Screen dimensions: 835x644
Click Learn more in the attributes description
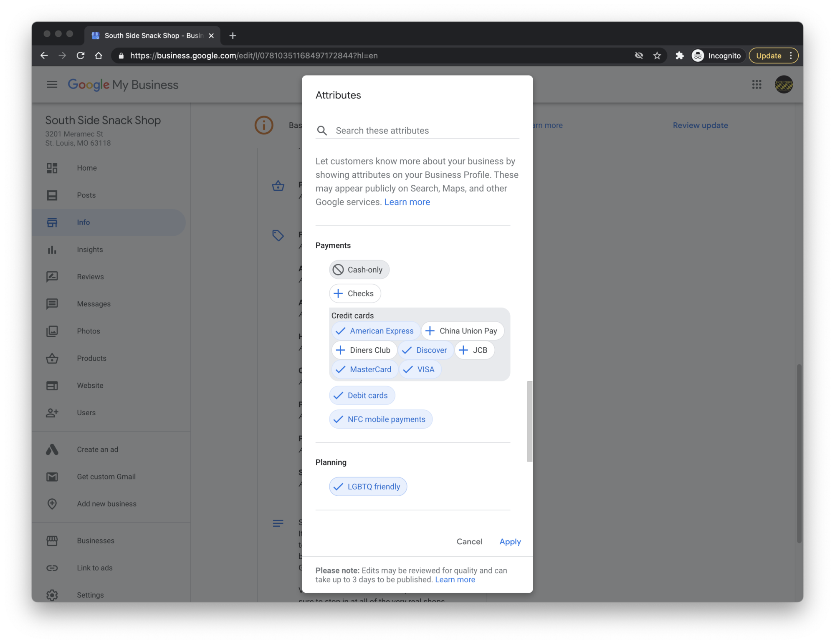point(407,202)
